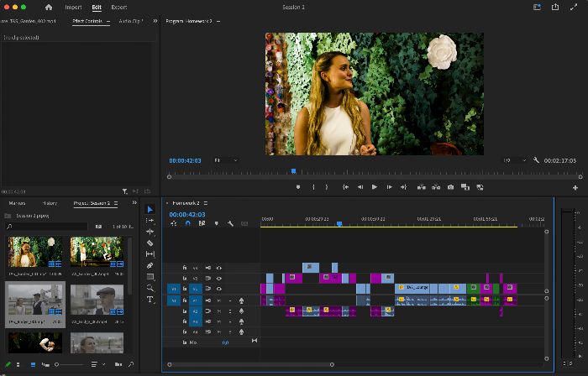The width and height of the screenshot is (588, 376).
Task: Export a frame with camera icon
Action: pos(450,187)
